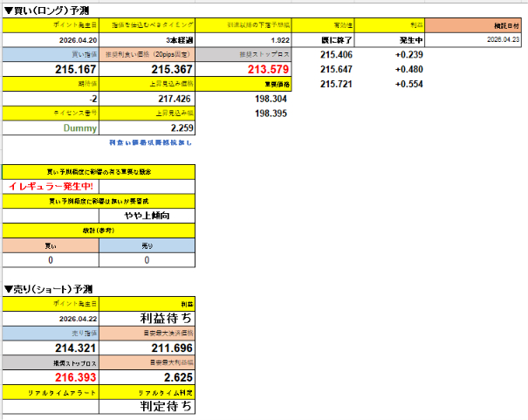Select the 統計(参考) header cell
This screenshot has width=528, height=420.
coord(99,231)
